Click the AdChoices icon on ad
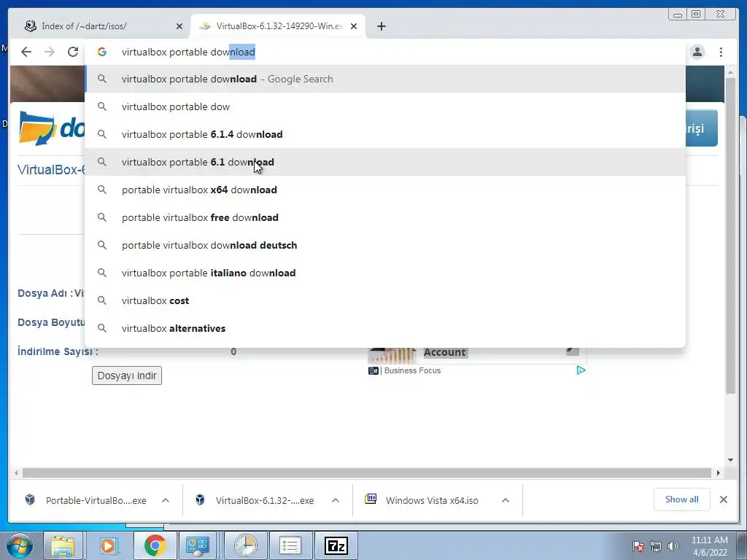This screenshot has width=747, height=560. (x=581, y=370)
